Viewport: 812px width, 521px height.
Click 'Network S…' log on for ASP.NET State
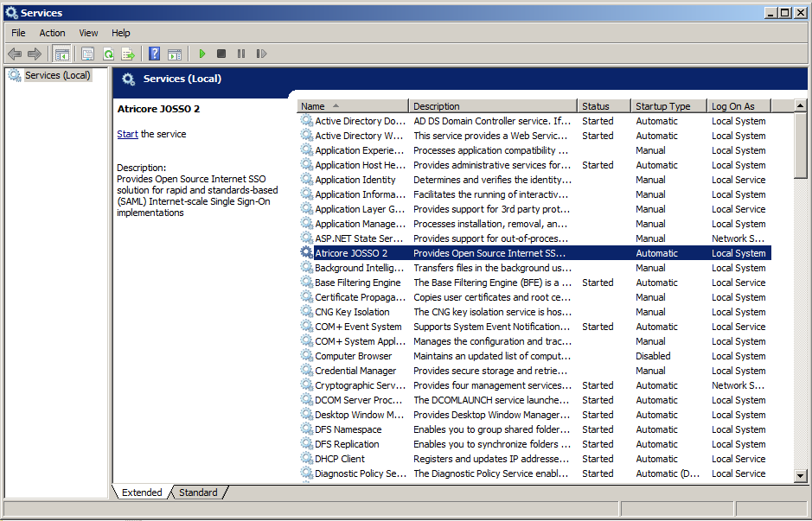point(738,238)
